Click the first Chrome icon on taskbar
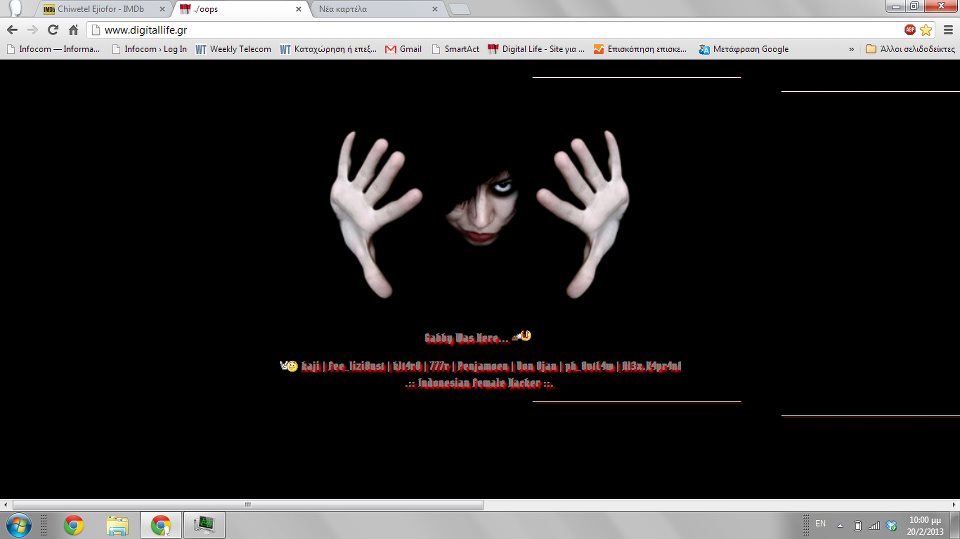Screen dimensions: 960x539 (x=73, y=525)
